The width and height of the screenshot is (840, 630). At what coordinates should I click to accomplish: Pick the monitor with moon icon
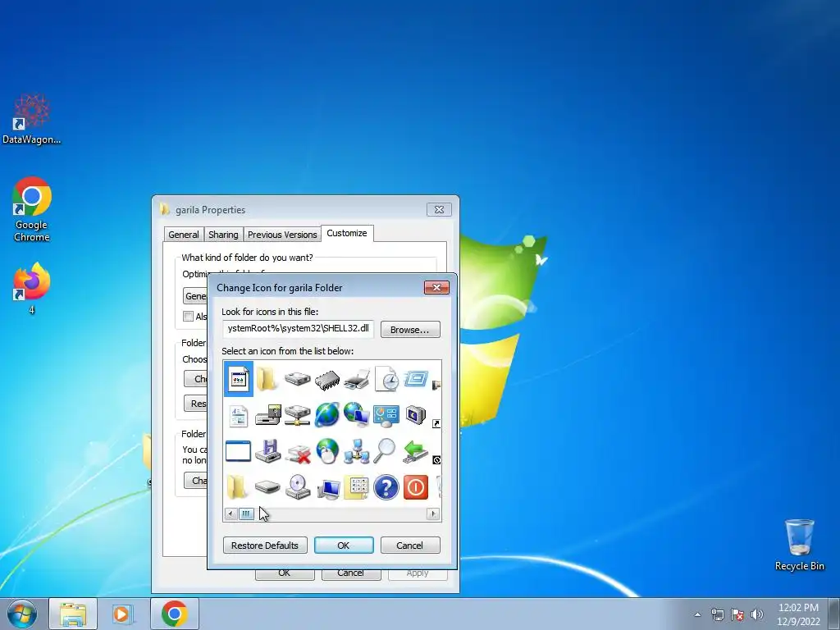416,415
